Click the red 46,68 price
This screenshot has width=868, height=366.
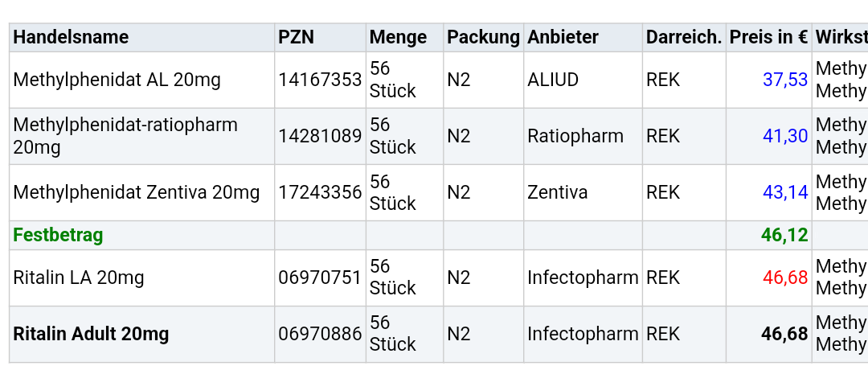pos(785,278)
